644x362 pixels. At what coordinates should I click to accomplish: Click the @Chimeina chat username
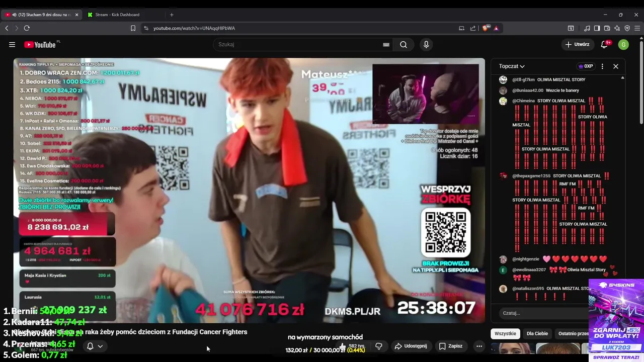point(523,101)
